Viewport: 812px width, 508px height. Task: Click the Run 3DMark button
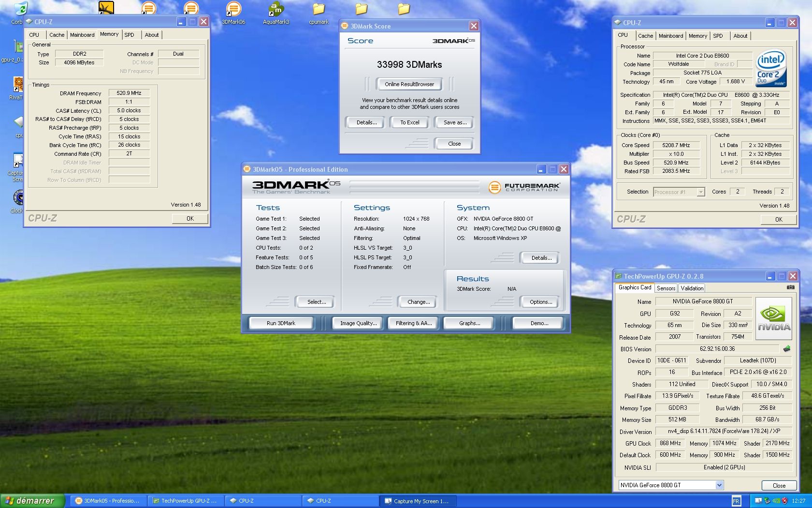281,323
